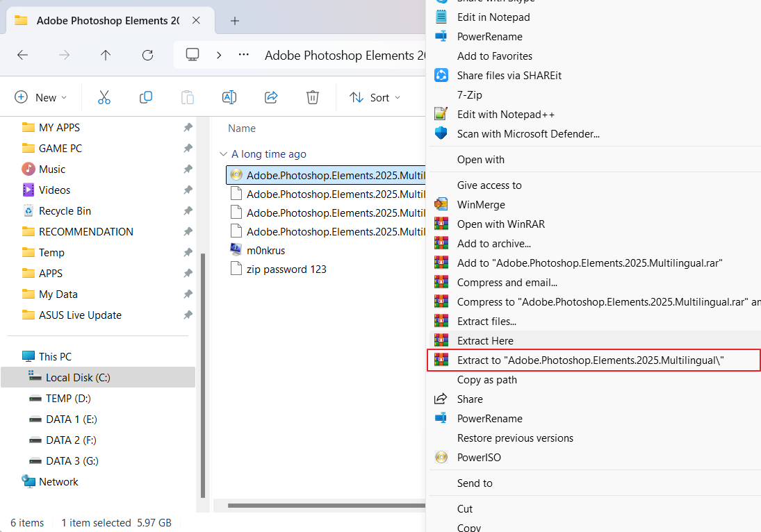Click 'Copy as path'

488,379
